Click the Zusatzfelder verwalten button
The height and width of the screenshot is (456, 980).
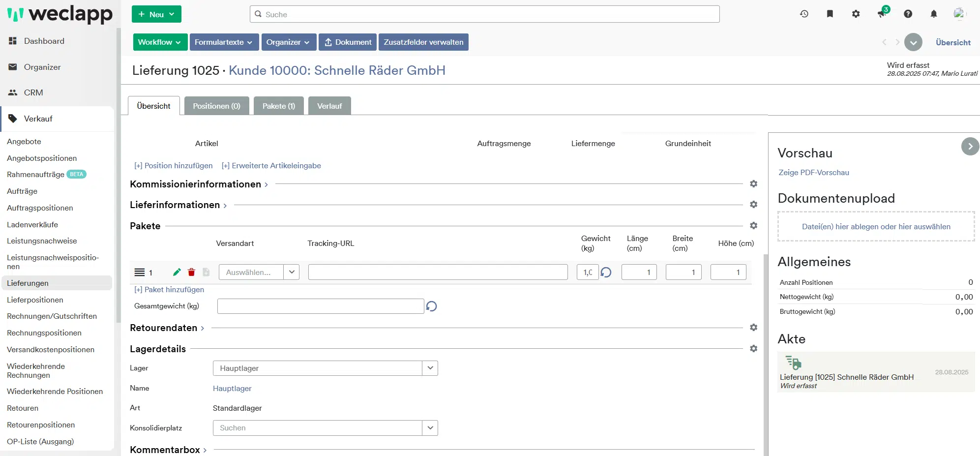[423, 42]
